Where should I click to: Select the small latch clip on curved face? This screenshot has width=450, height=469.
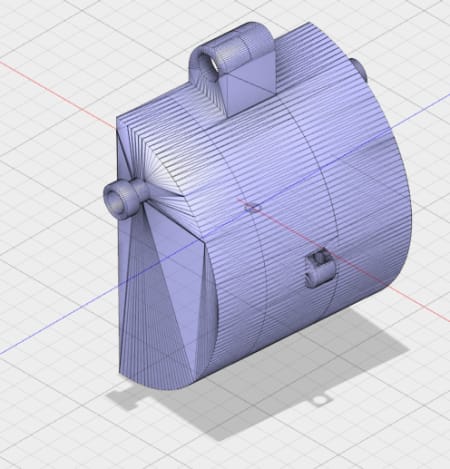point(320,269)
